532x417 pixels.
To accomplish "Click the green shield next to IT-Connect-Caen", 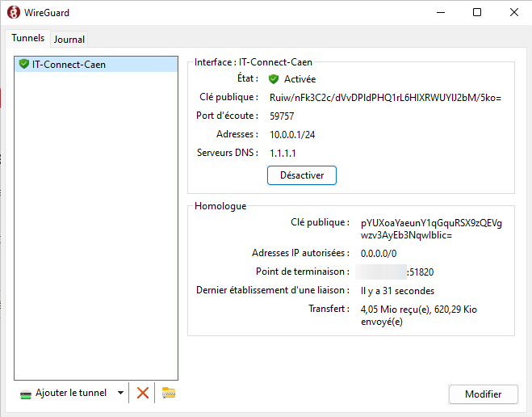I will click(24, 64).
